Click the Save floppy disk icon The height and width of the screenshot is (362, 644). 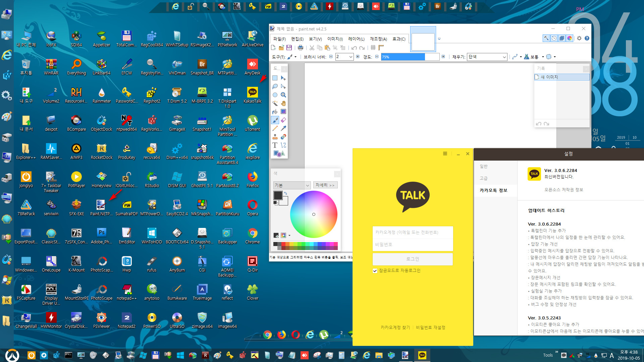click(x=289, y=48)
